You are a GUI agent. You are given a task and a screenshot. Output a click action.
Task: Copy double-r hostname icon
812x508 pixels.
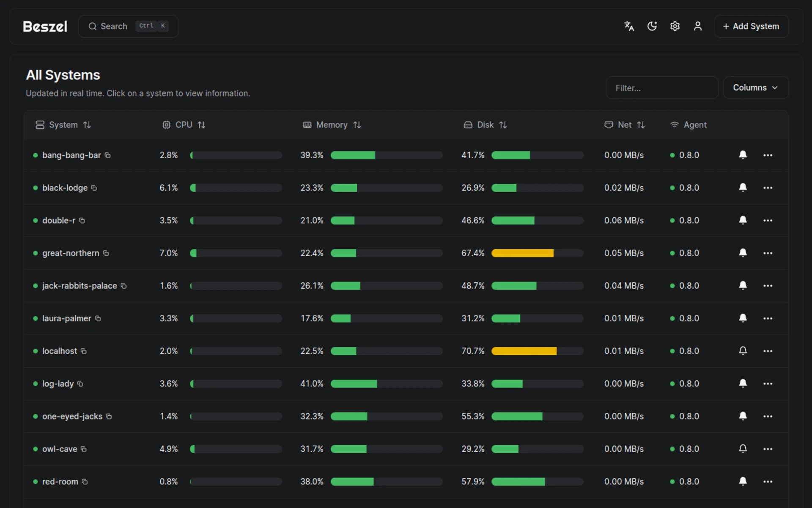[82, 221]
